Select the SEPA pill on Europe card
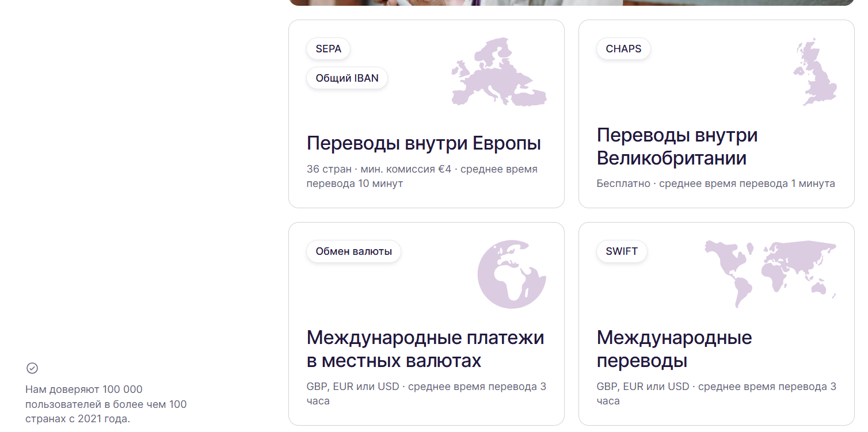The width and height of the screenshot is (868, 432). click(328, 49)
